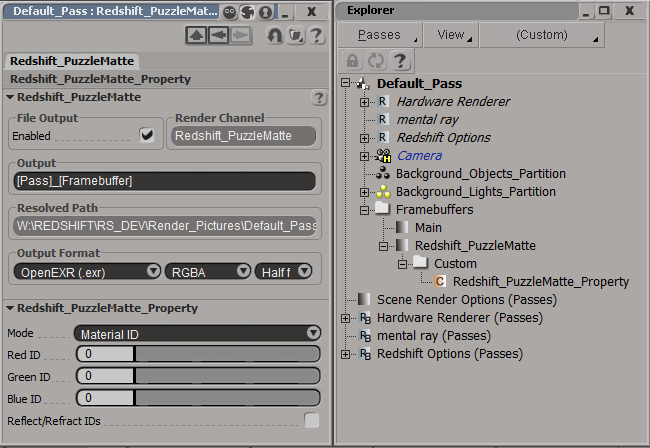Viewport: 650px width, 448px height.
Task: Expand the Background_Lights_Partition node
Action: 364,192
